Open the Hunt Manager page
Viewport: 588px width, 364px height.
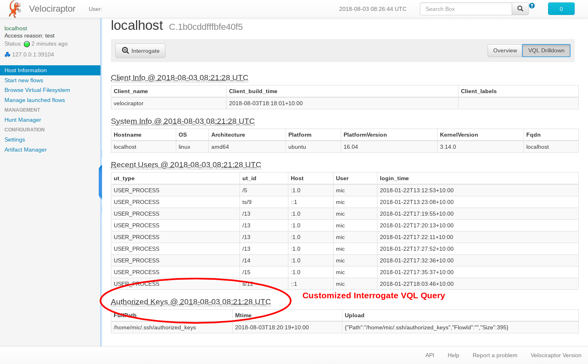(23, 120)
